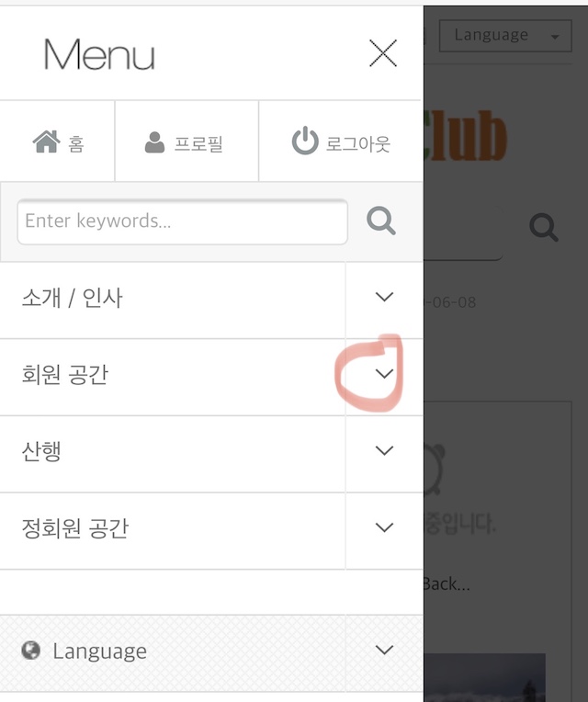Click the 로그아웃 text label
The height and width of the screenshot is (702, 588).
(x=358, y=144)
